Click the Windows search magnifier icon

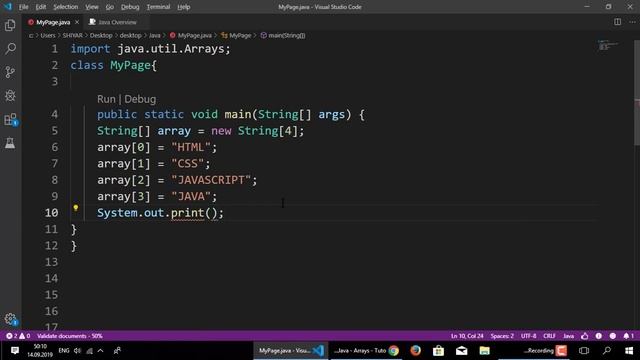[607, 350]
